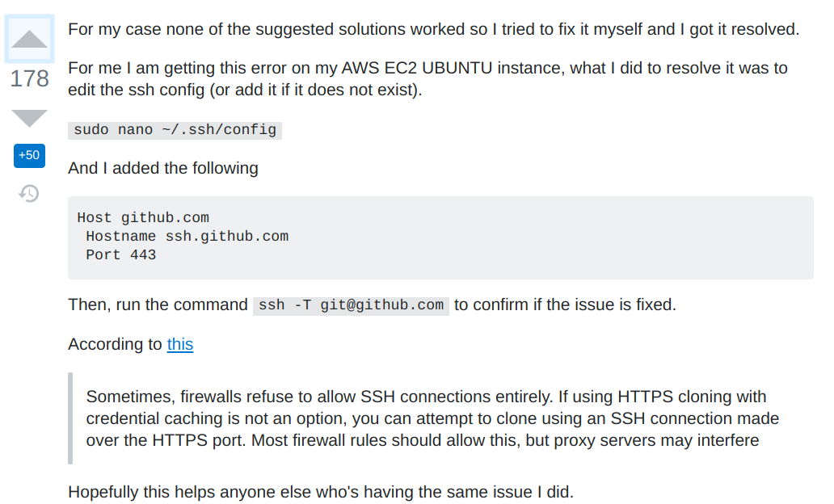Click the "Then, run the command" text
The width and height of the screenshot is (834, 504).
pos(158,304)
